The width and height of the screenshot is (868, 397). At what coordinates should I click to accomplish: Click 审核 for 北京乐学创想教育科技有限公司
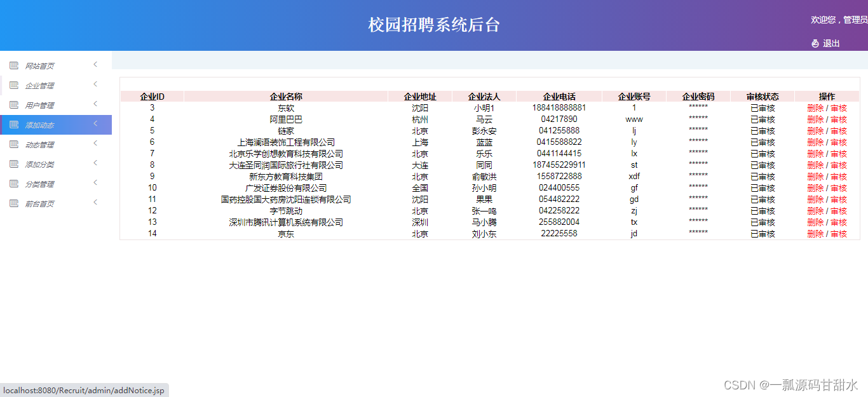(x=839, y=154)
